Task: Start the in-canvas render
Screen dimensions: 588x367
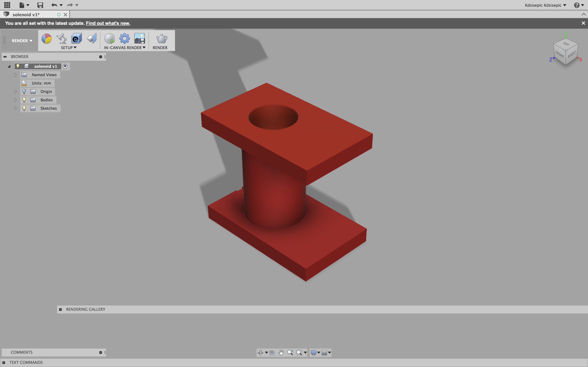Action: (x=109, y=38)
